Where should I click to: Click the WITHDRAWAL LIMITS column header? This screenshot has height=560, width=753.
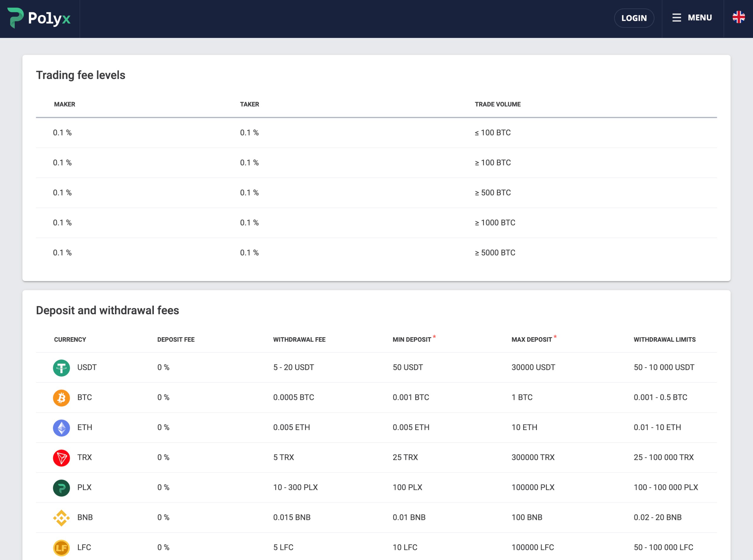click(664, 340)
